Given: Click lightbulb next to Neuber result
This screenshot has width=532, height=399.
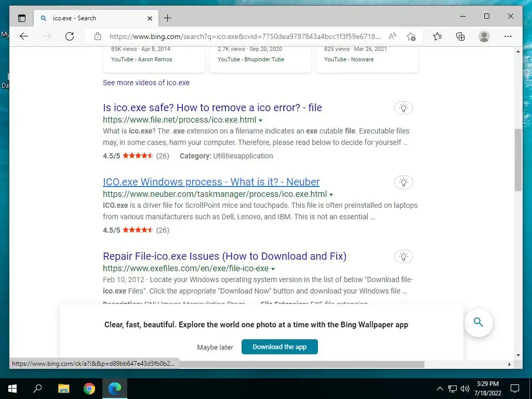Looking at the screenshot, I should [403, 182].
